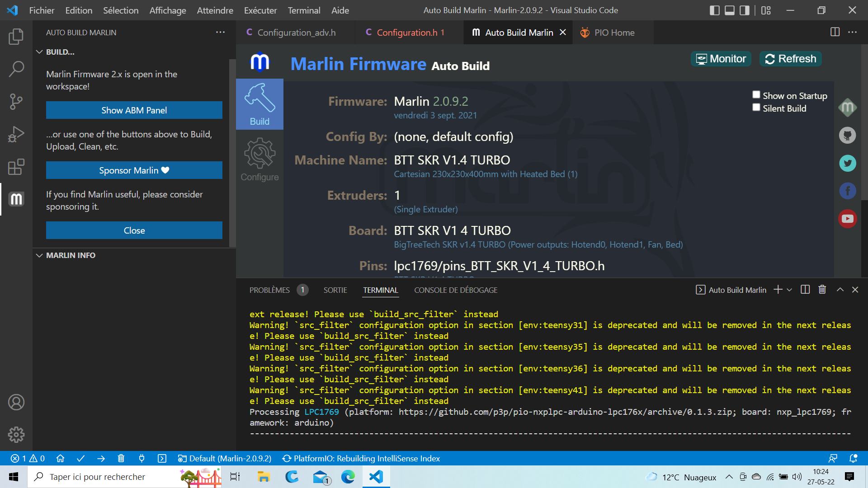The height and width of the screenshot is (488, 868).
Task: Open Marlin's YouTube channel icon
Action: [x=848, y=219]
